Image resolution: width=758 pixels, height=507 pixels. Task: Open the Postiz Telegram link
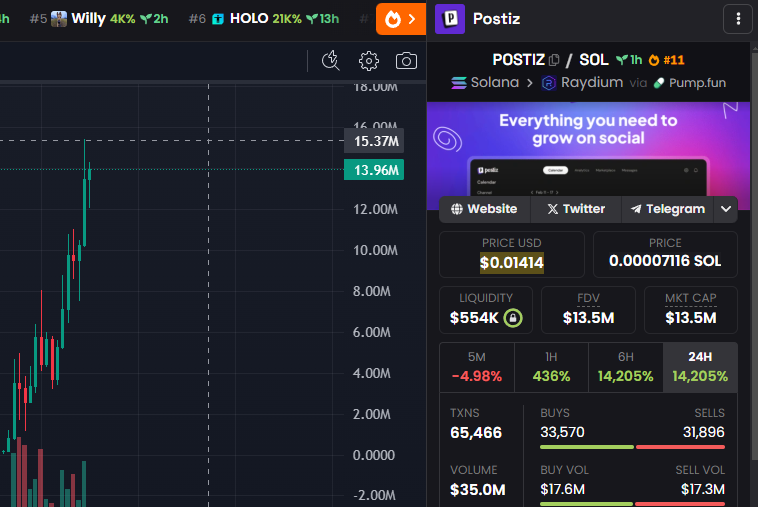coord(668,209)
